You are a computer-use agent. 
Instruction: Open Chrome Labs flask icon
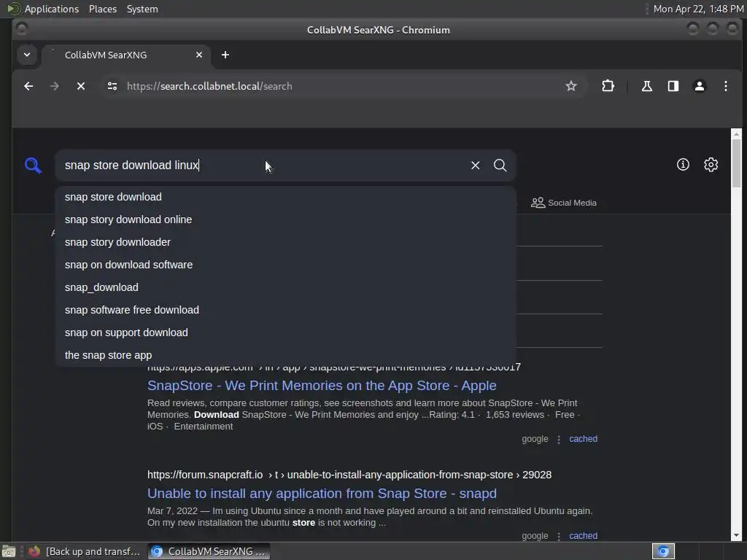(646, 86)
